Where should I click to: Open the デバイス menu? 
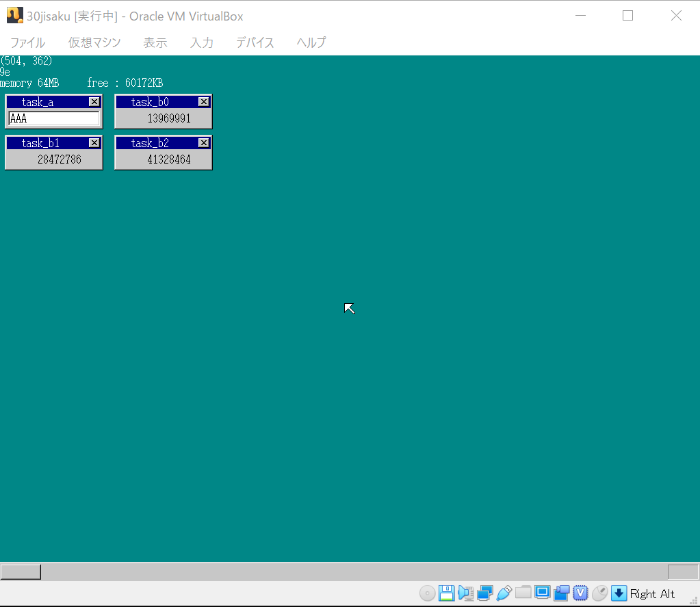[255, 42]
